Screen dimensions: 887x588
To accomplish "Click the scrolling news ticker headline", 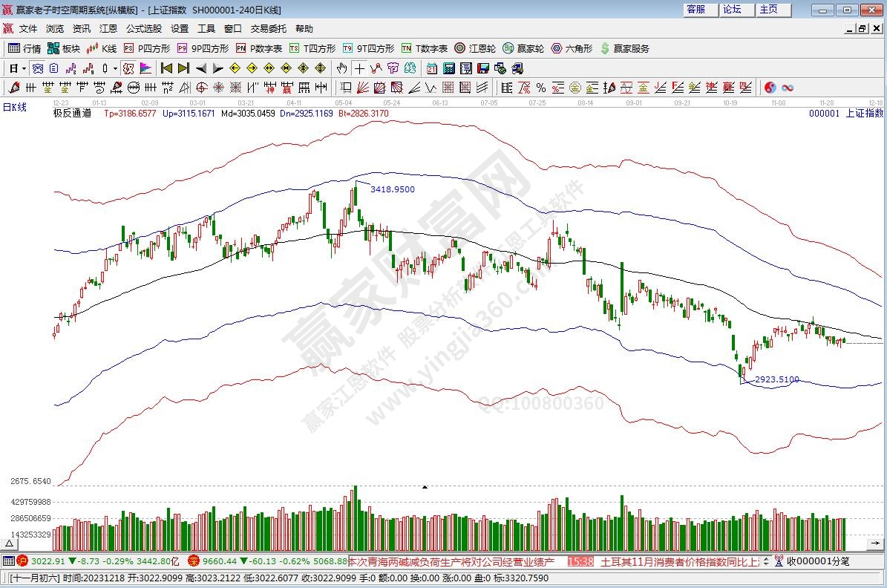I will pyautogui.click(x=453, y=561).
